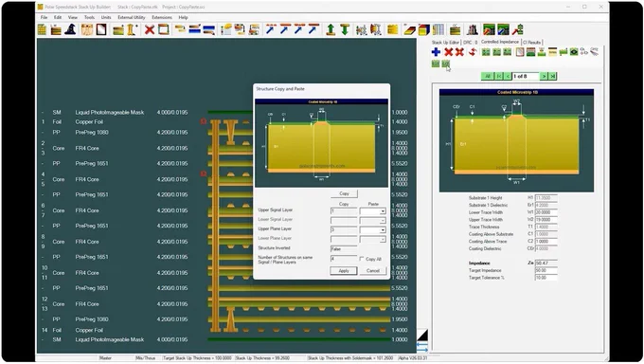
Task: Toggle the Copy All checkbox
Action: (x=362, y=259)
